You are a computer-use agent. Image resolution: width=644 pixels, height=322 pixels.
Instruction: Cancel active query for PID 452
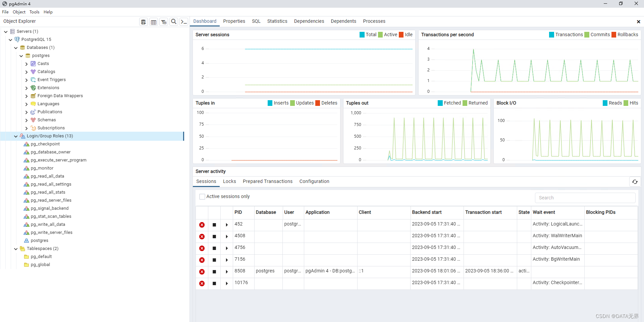[x=214, y=225]
